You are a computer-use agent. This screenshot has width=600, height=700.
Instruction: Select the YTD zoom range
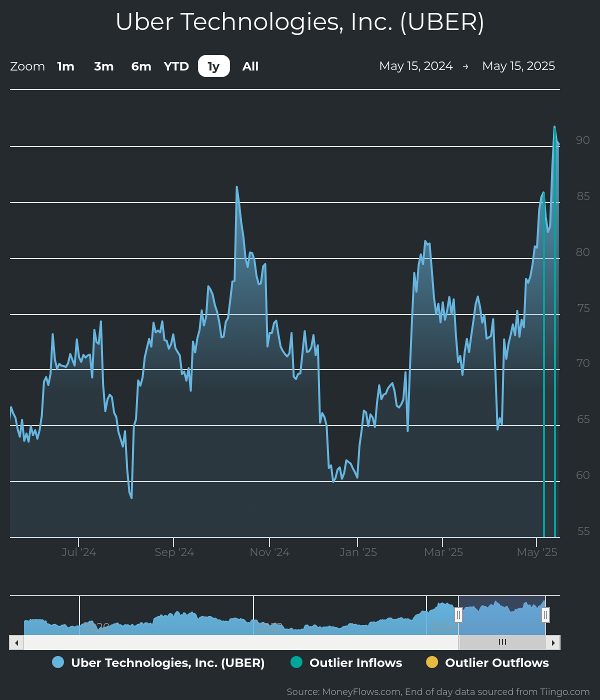coord(176,66)
